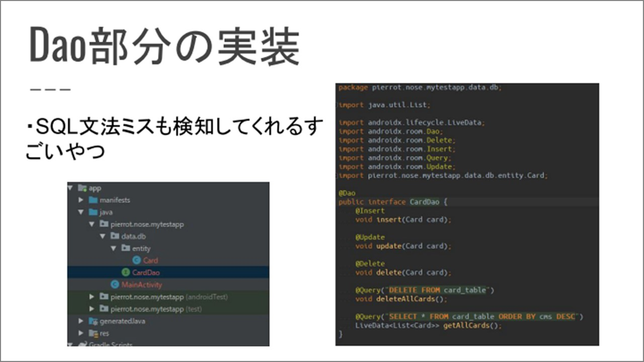Viewport: 644px width, 362px height.
Task: Click the @Update annotation
Action: pyautogui.click(x=370, y=237)
